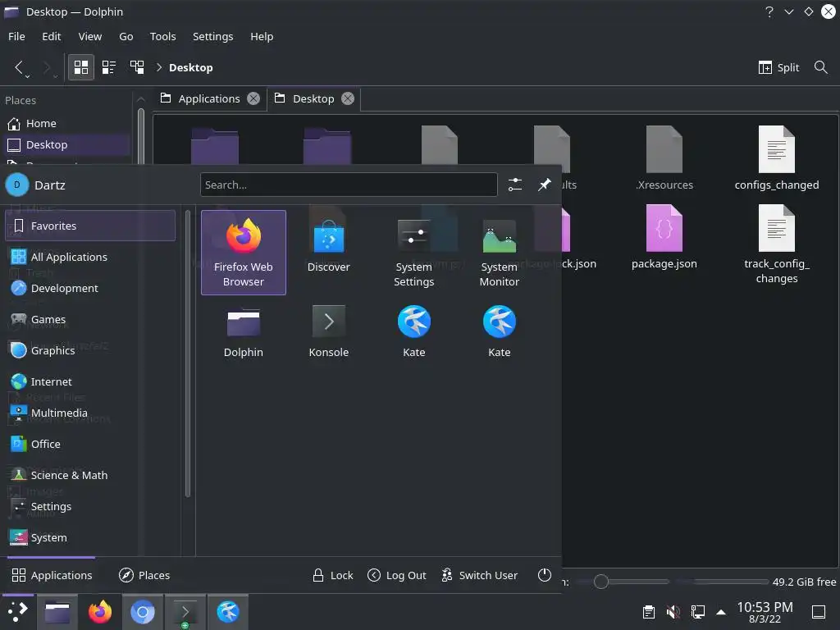Go back in Dolphin navigation
The image size is (840, 630).
click(x=18, y=67)
